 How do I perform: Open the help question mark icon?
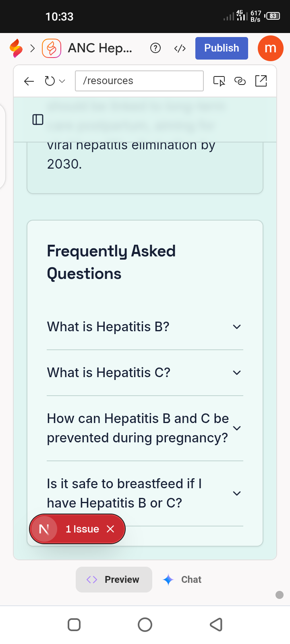click(x=155, y=48)
